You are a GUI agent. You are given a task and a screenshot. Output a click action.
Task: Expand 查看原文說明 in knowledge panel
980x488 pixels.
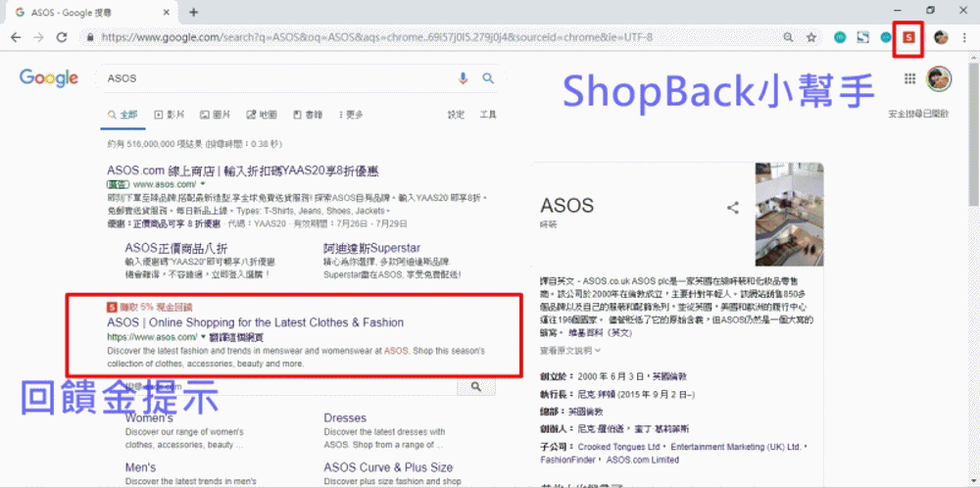tap(570, 350)
